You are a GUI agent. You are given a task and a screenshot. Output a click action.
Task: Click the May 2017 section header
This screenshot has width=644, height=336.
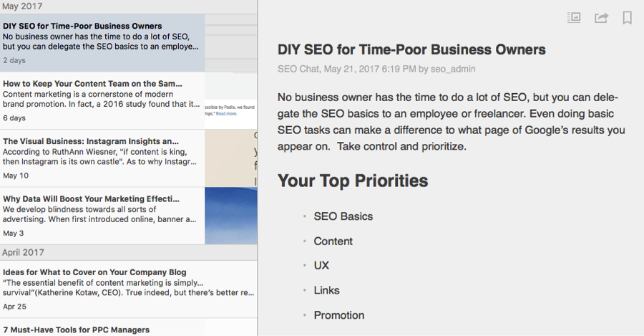129,6
